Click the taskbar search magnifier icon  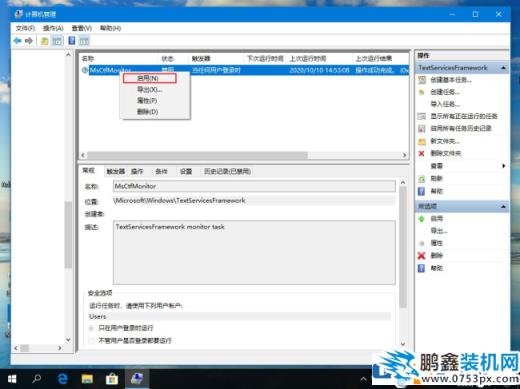(x=37, y=378)
